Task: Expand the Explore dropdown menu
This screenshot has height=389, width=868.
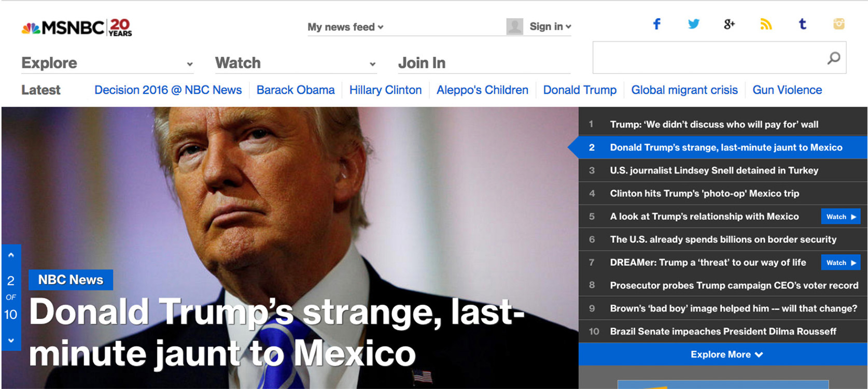Action: coord(107,63)
